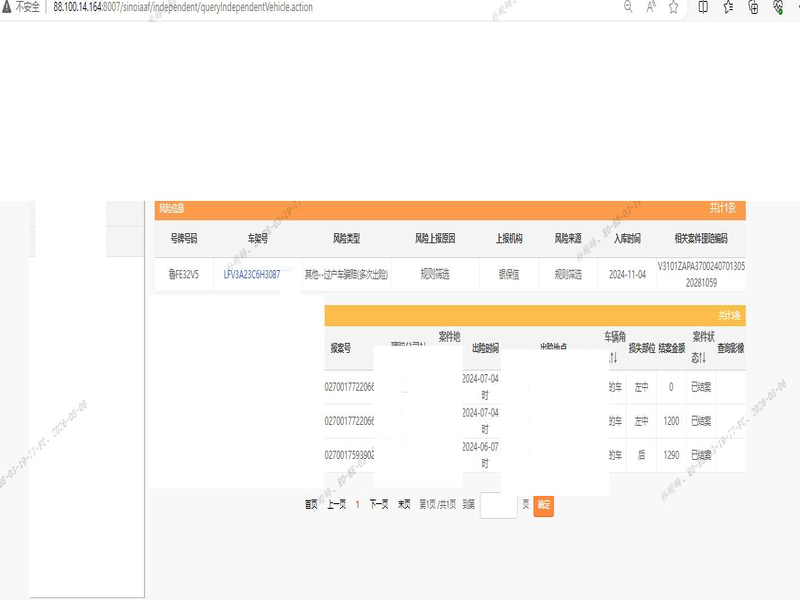Toggle split screen view icon

[703, 7]
